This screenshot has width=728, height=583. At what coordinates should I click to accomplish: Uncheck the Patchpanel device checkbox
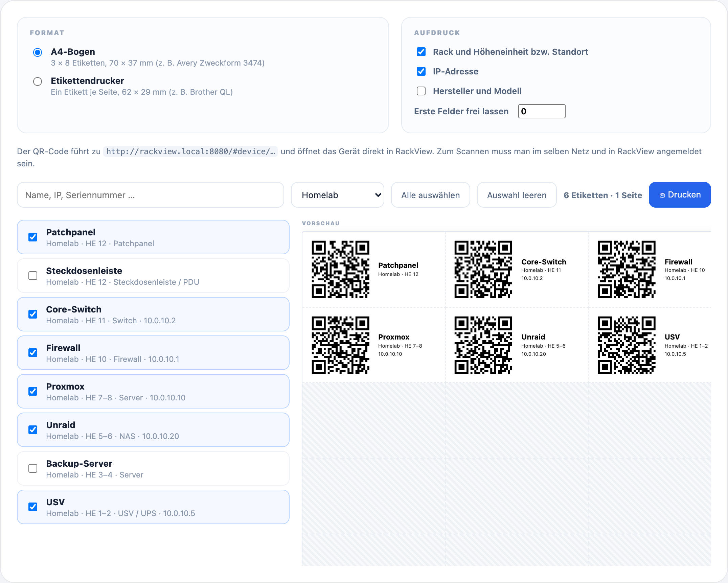33,237
